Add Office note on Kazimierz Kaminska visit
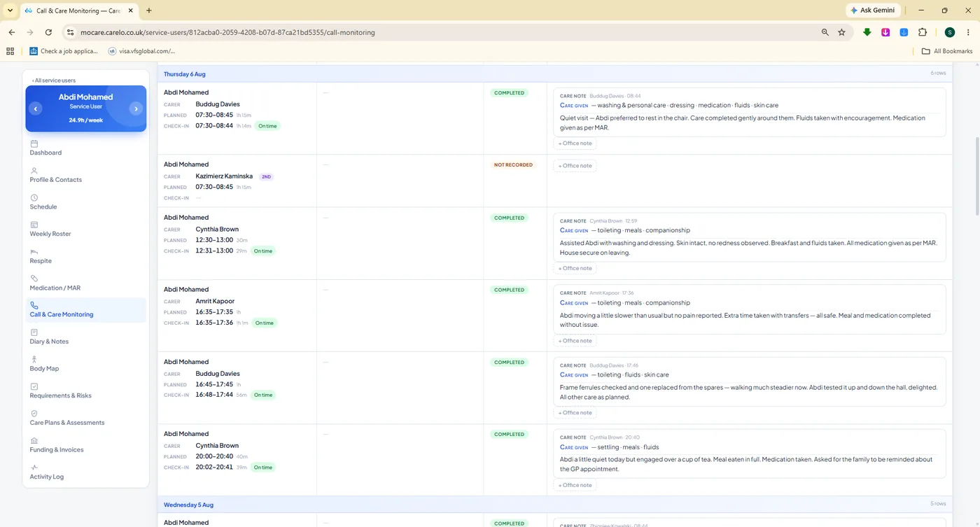 click(575, 166)
